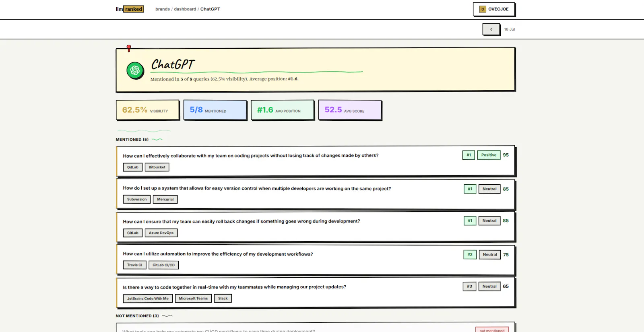Select the 5/8 Mentioned stat card
The image size is (644, 332).
coord(215,110)
